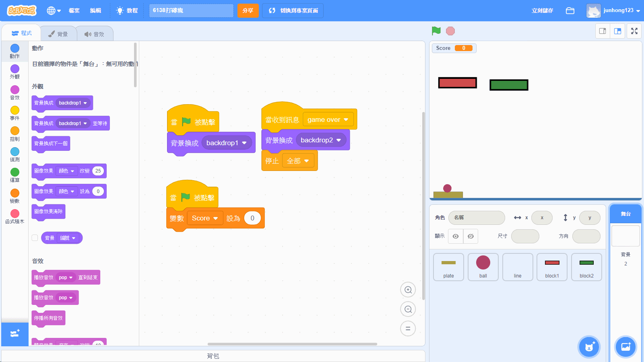The image size is (644, 362).
Task: Open the language globe menu
Action: point(54,11)
